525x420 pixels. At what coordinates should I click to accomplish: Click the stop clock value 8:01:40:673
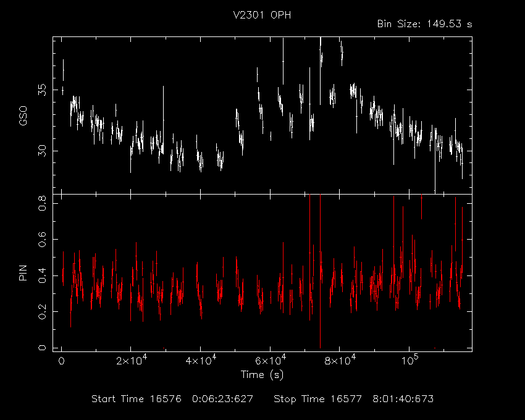tap(403, 399)
